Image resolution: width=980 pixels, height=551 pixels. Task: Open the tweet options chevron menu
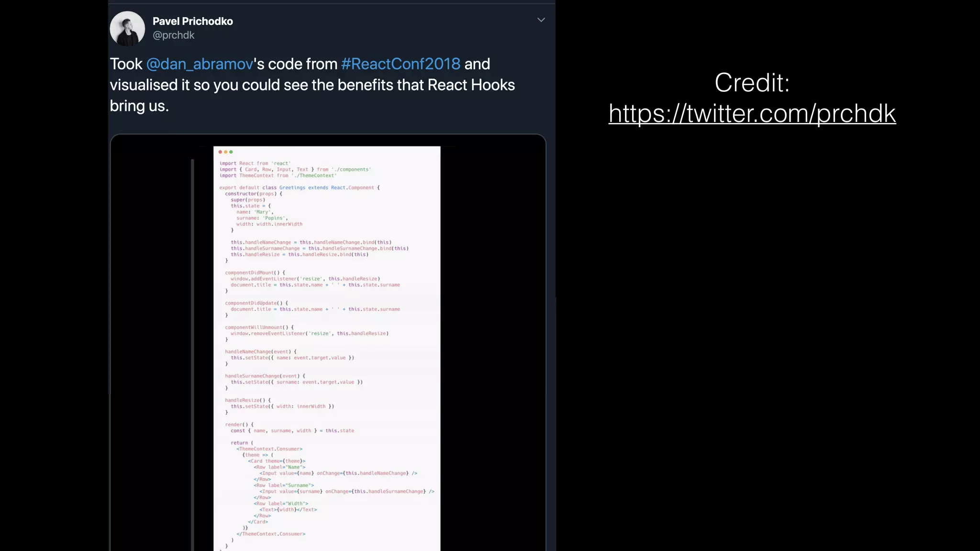541,20
